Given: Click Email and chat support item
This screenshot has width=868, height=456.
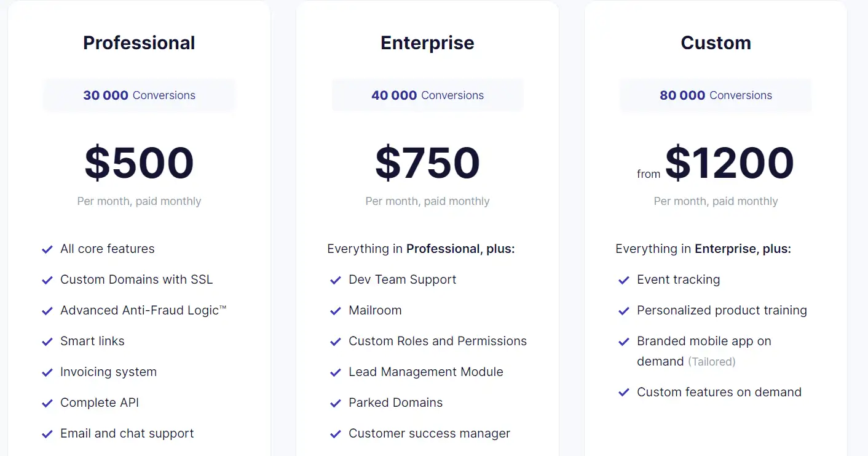Looking at the screenshot, I should [x=127, y=433].
